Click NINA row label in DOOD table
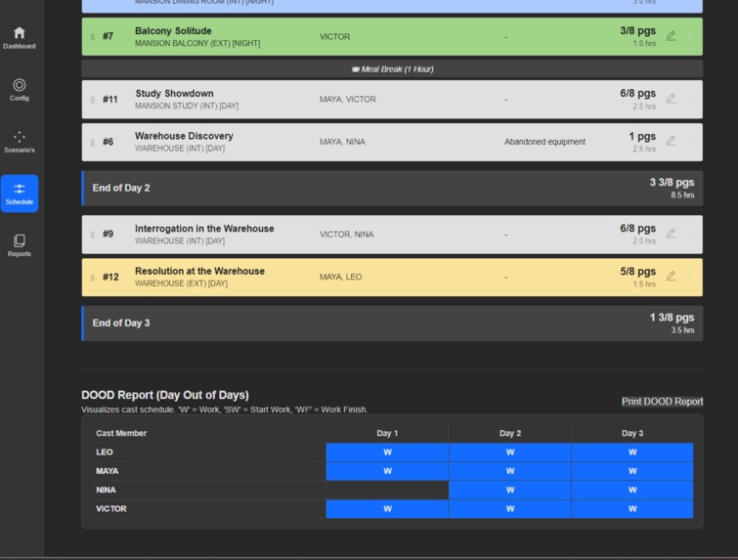738x560 pixels. pyautogui.click(x=106, y=490)
